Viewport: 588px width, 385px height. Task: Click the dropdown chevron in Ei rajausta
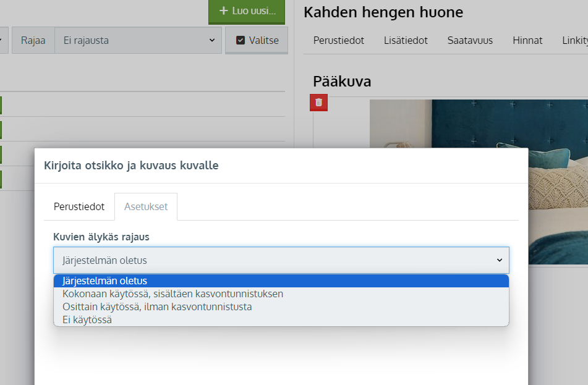[212, 40]
